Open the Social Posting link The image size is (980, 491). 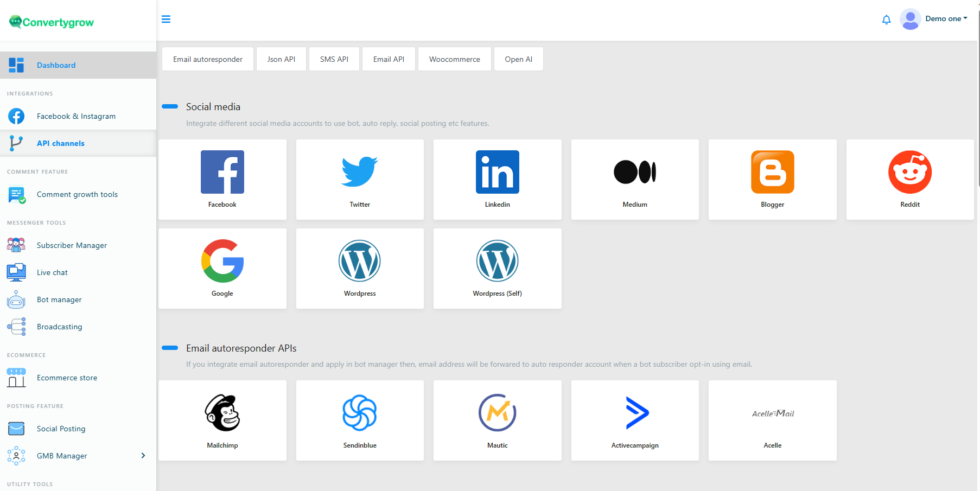[x=61, y=429]
